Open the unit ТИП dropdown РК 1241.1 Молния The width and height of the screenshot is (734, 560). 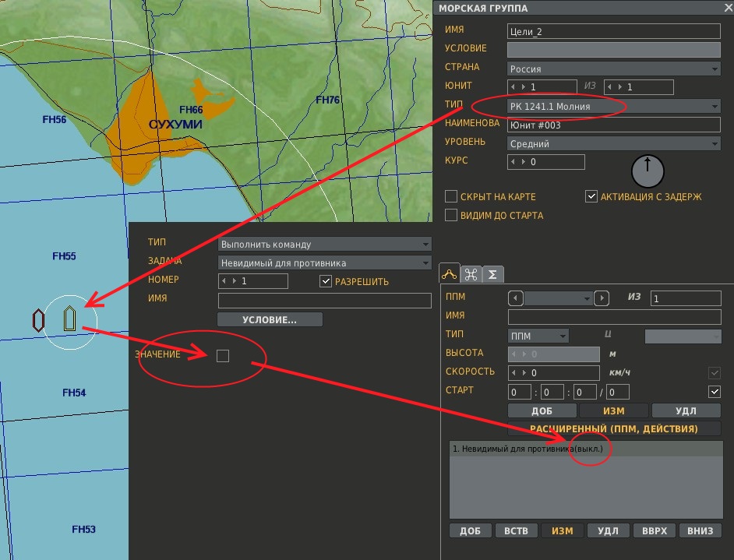[614, 106]
